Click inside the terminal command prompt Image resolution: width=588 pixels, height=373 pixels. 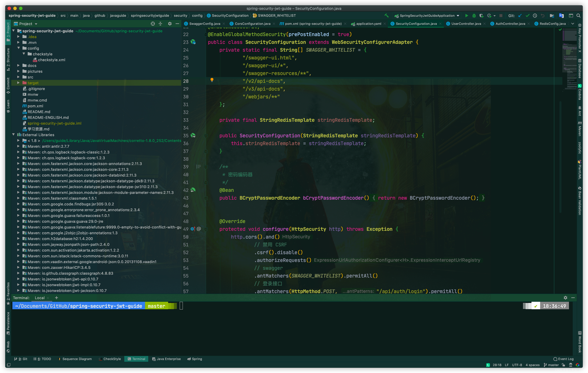tap(181, 306)
